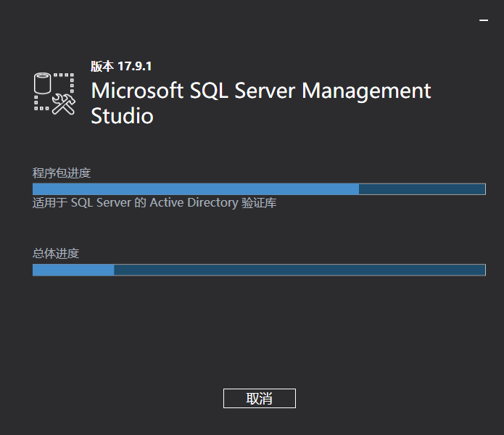Image resolution: width=504 pixels, height=435 pixels.
Task: Click the filled part of package progress bar
Action: coord(196,189)
